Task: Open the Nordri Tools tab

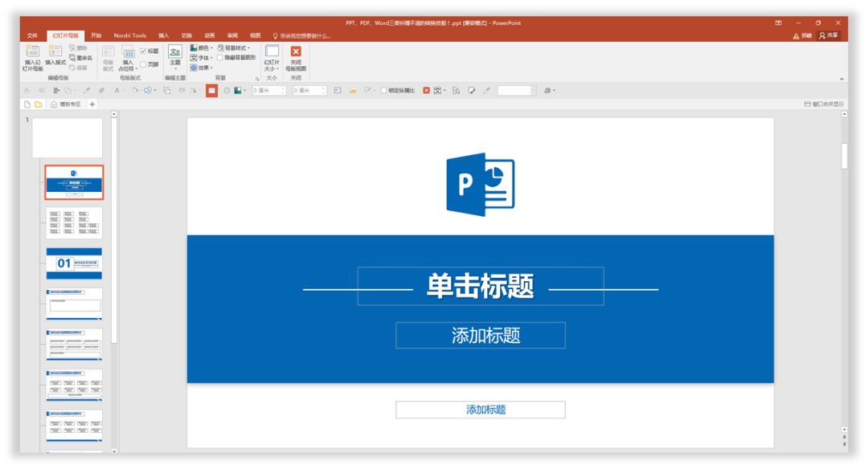Action: (130, 35)
